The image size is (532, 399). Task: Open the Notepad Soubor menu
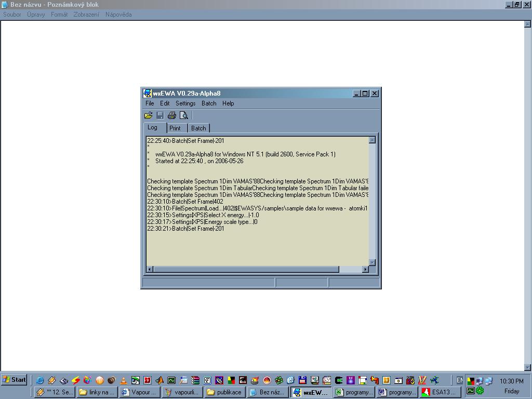(12, 15)
